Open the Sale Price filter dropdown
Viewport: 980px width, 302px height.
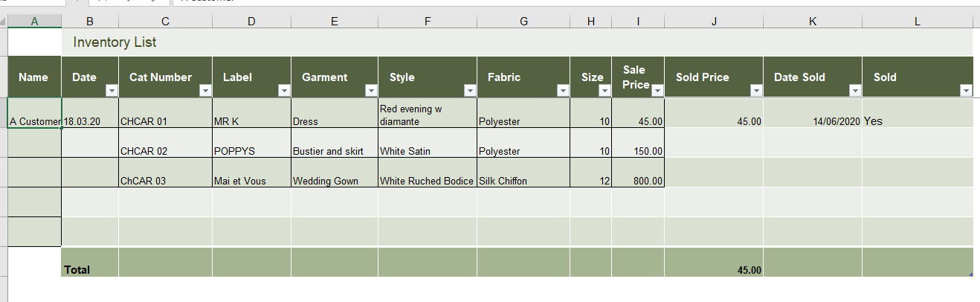tap(657, 90)
